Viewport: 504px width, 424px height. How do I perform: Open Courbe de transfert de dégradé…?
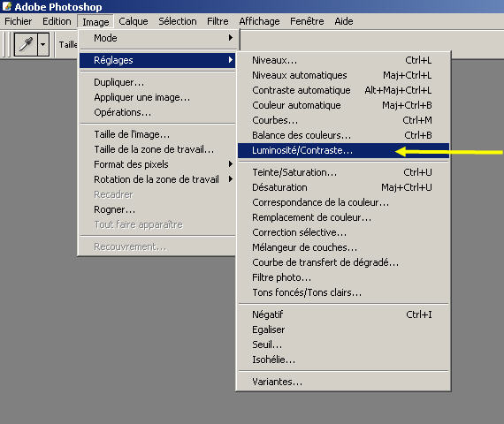pos(343,262)
